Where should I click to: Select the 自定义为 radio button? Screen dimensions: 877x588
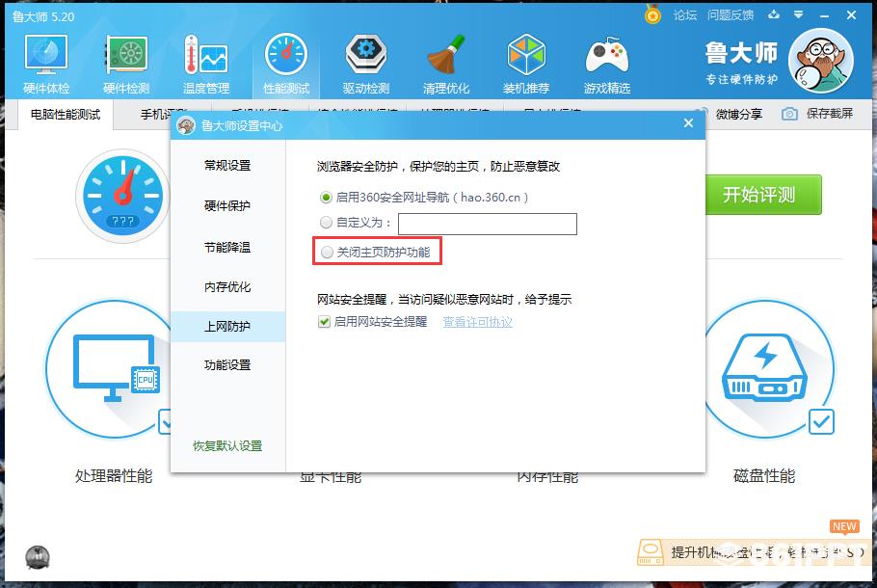tap(326, 222)
